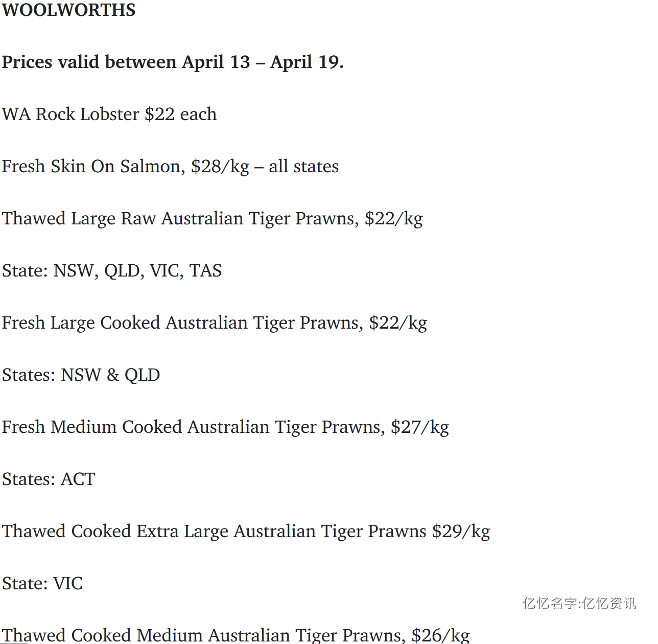Click the State: NSW, QLD, VIC, TAS line
This screenshot has width=658, height=644.
pyautogui.click(x=112, y=271)
